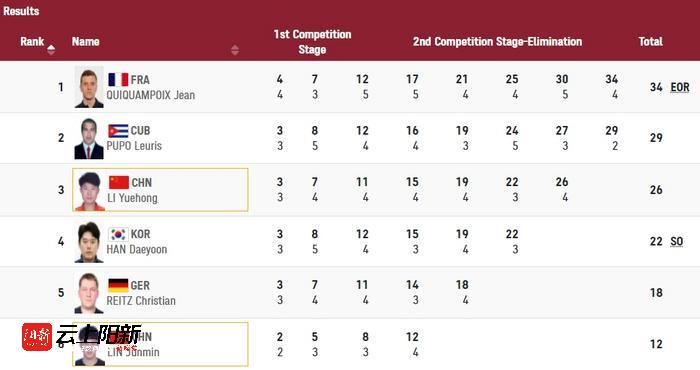Sort results by Name arrows
This screenshot has width=700, height=370.
pyautogui.click(x=235, y=50)
